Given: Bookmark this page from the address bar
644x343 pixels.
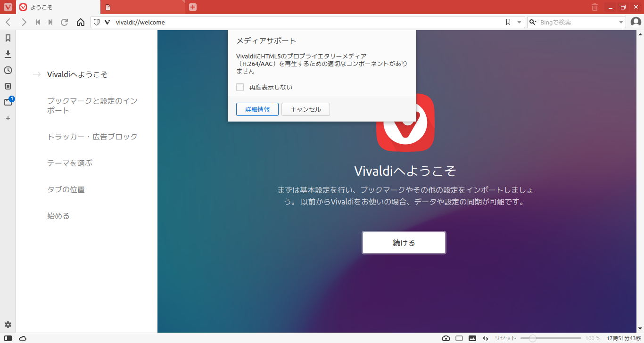Looking at the screenshot, I should [508, 22].
